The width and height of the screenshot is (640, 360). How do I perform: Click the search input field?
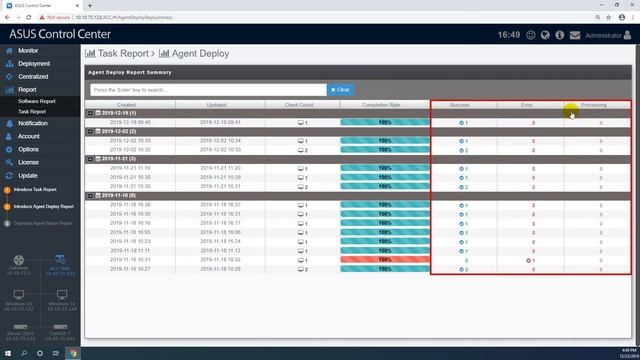[208, 90]
